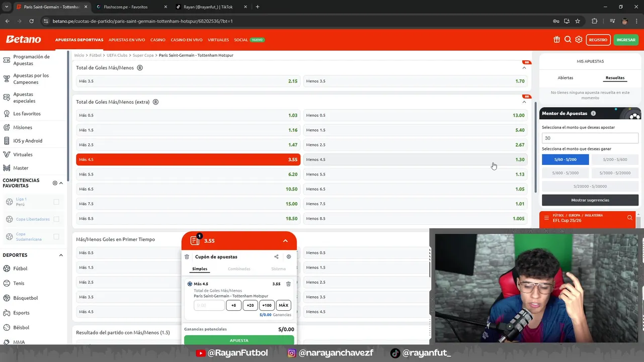Click the Betano logo
644x362 pixels.
click(23, 40)
